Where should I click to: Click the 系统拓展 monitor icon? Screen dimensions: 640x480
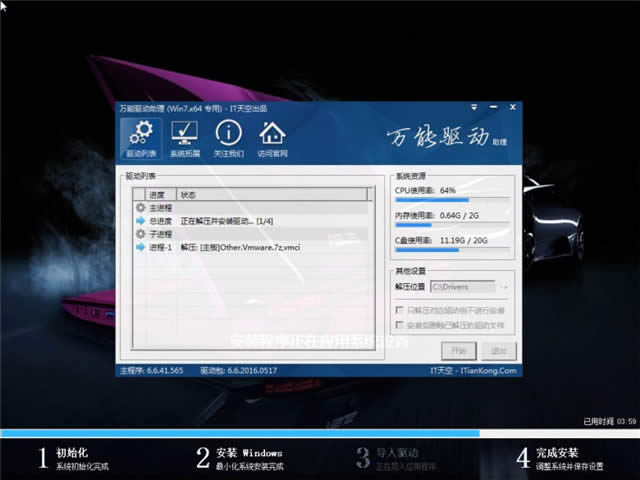coord(185,139)
